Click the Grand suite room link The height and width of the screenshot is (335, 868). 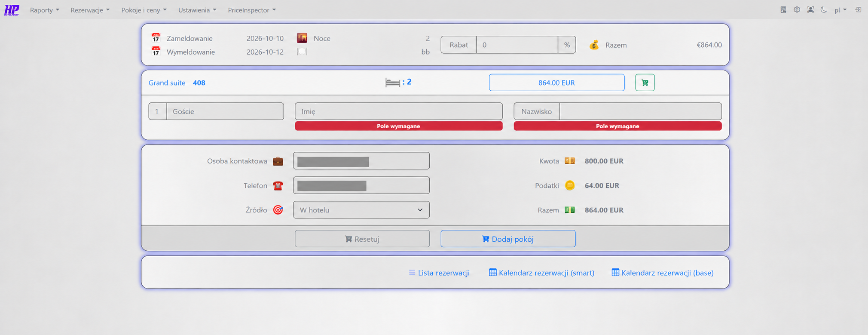click(x=167, y=83)
